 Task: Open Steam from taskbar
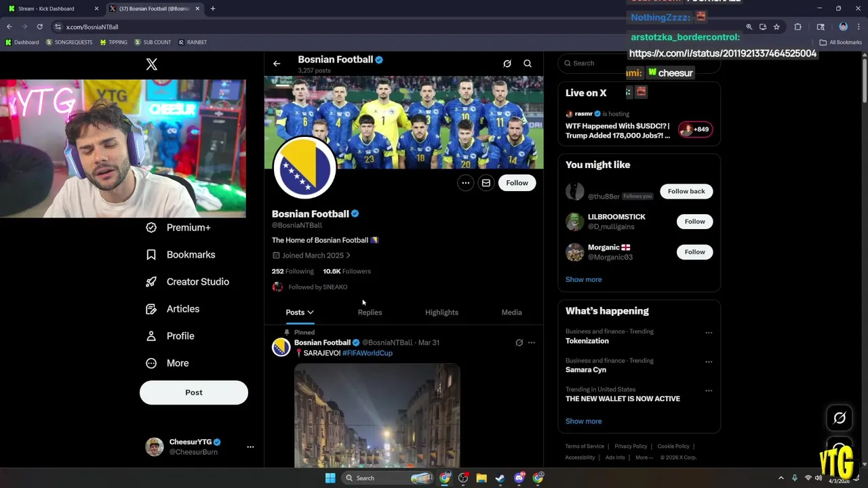(500, 478)
